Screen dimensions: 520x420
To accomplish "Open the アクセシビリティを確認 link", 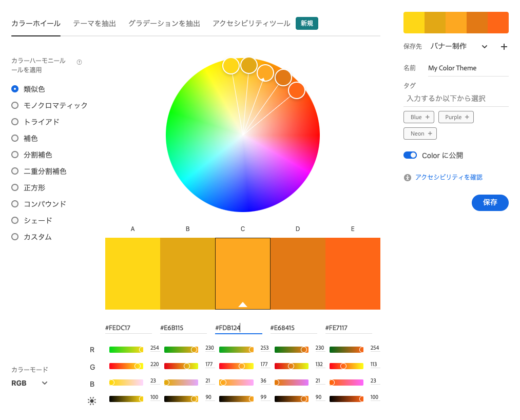I will 449,177.
